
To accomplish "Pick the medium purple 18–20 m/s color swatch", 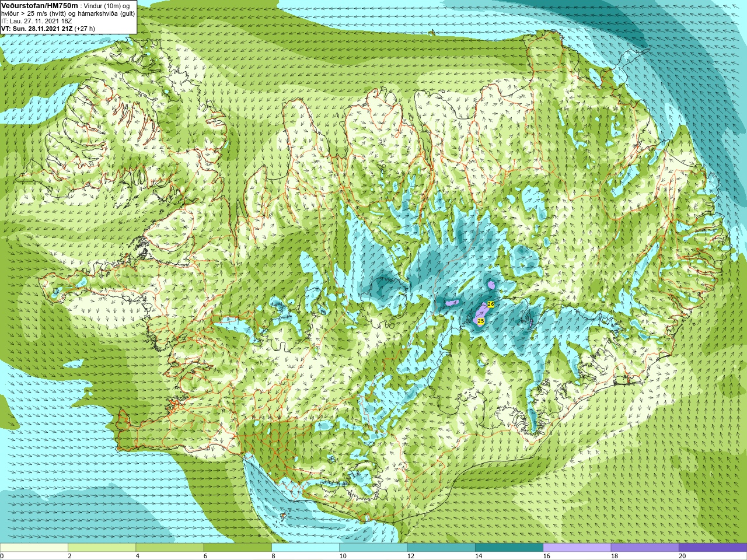I will click(x=645, y=548).
